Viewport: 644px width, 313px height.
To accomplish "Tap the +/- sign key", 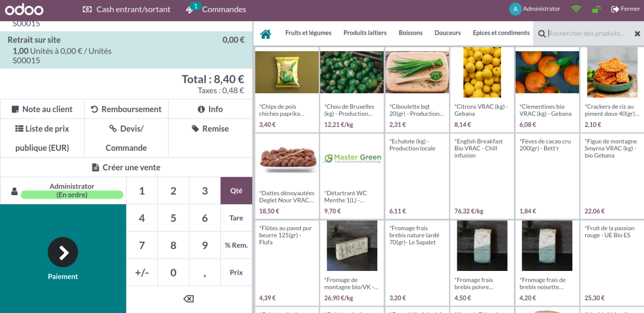I will [x=142, y=273].
